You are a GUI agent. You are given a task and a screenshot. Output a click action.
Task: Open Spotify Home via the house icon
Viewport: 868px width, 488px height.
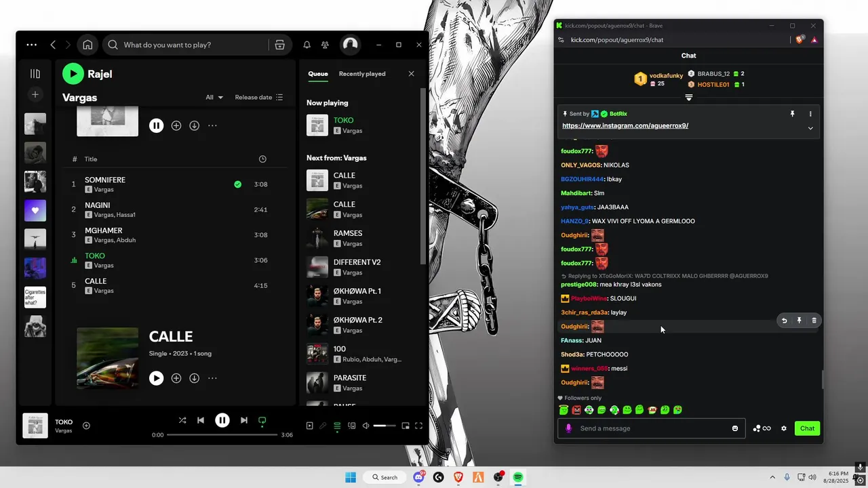[87, 45]
